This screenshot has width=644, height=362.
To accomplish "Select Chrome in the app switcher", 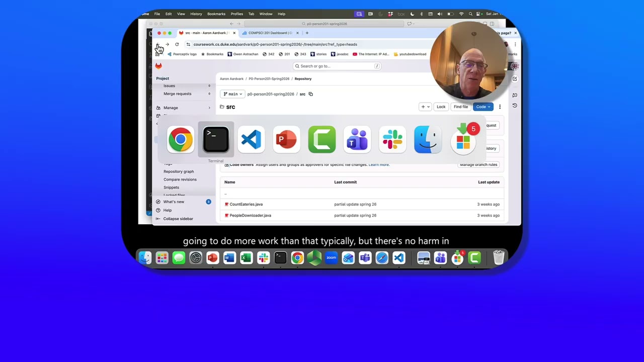I will point(180,139).
